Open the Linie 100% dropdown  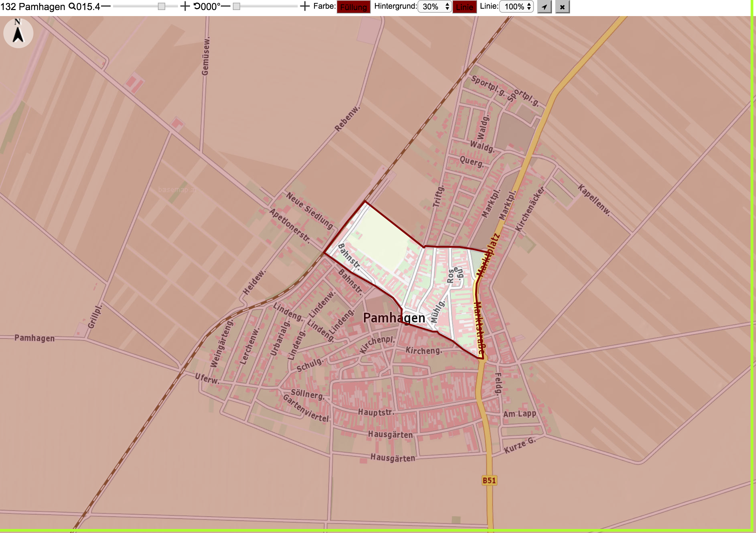tap(516, 7)
